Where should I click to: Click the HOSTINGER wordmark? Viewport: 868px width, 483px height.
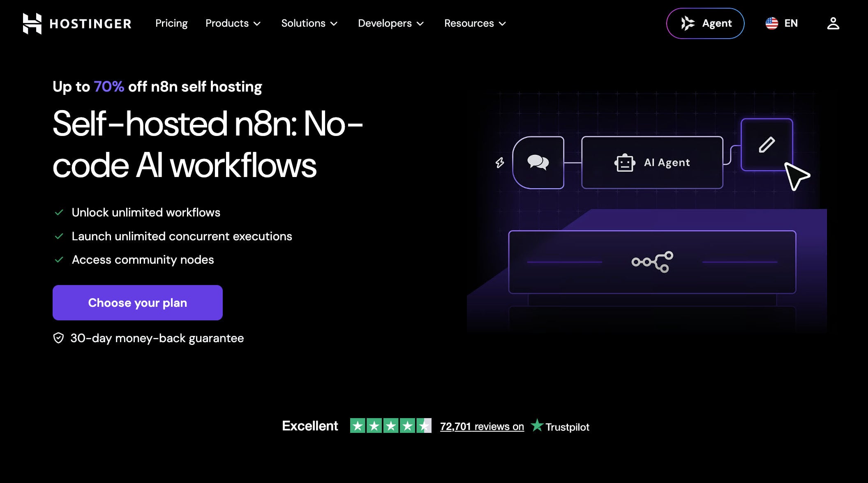pyautogui.click(x=90, y=24)
